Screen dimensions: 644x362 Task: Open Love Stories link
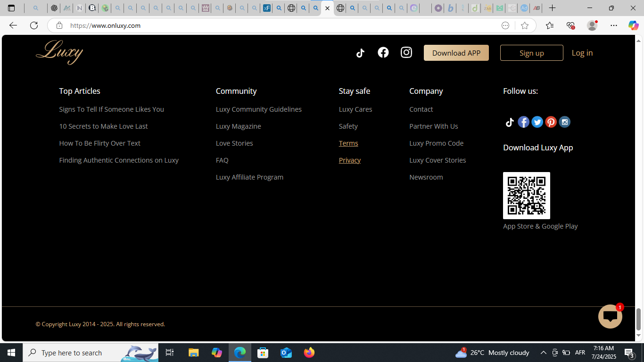pyautogui.click(x=234, y=143)
